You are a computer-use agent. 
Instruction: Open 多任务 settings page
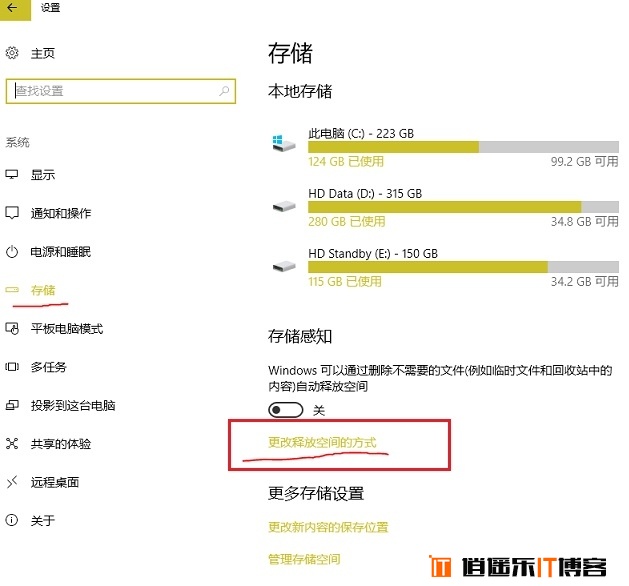pyautogui.click(x=49, y=367)
